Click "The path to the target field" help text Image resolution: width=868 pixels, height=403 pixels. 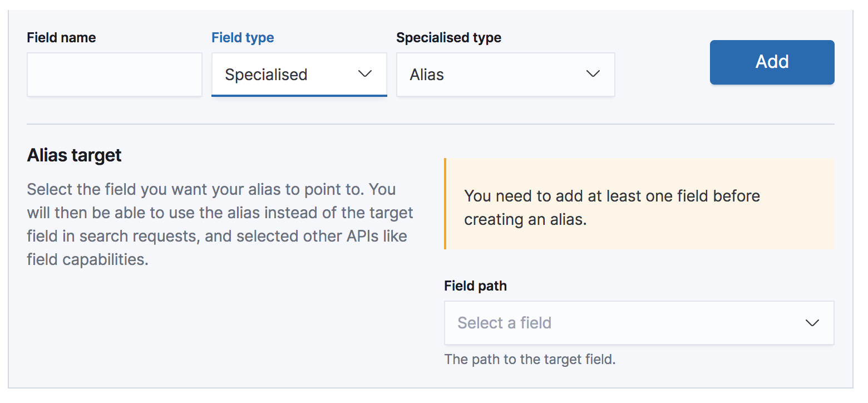[530, 360]
